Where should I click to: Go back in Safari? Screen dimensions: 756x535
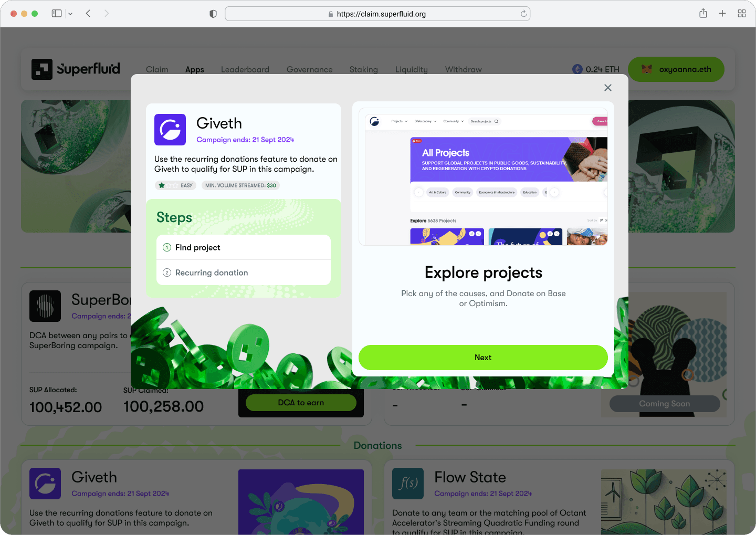pos(88,13)
